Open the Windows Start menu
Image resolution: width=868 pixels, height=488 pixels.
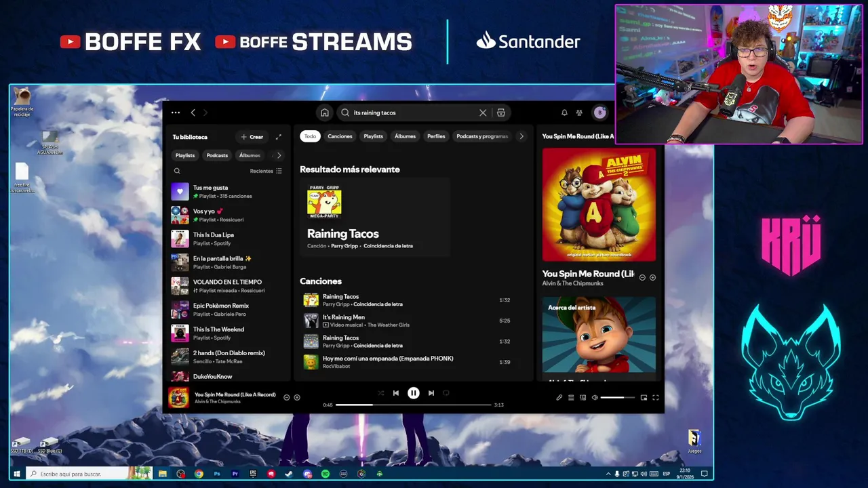17,474
